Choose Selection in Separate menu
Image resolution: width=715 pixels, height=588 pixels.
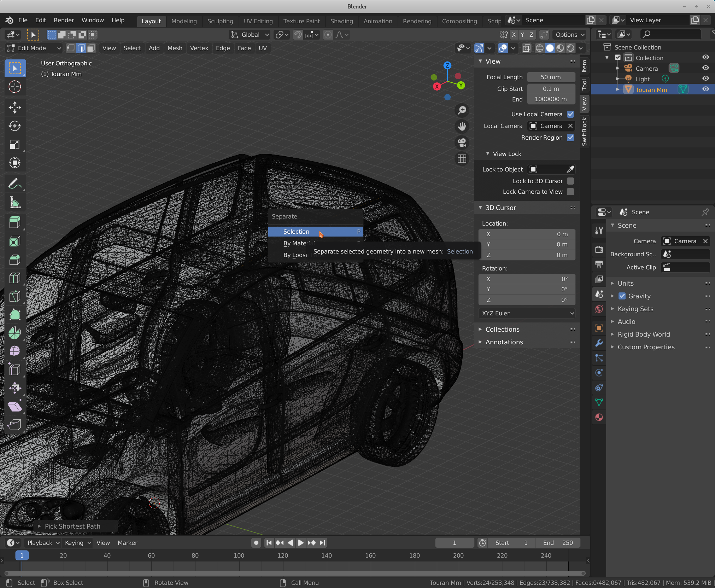296,232
